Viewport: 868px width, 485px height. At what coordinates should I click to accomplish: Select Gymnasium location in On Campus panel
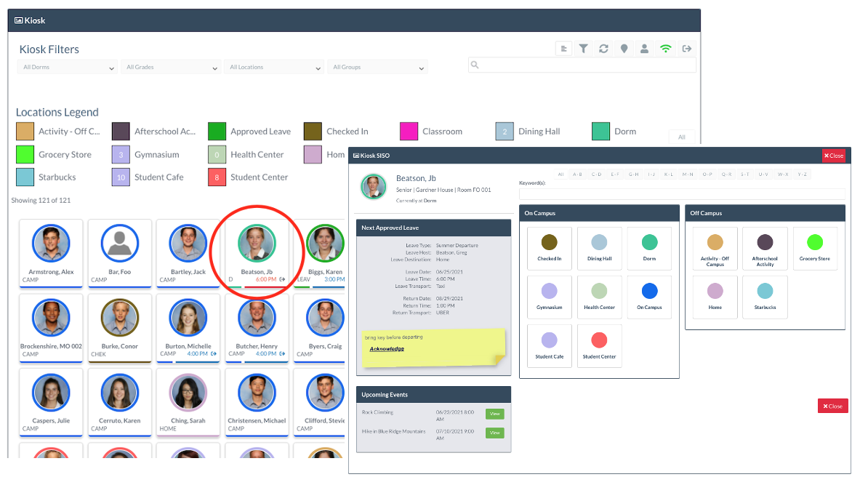(x=549, y=297)
